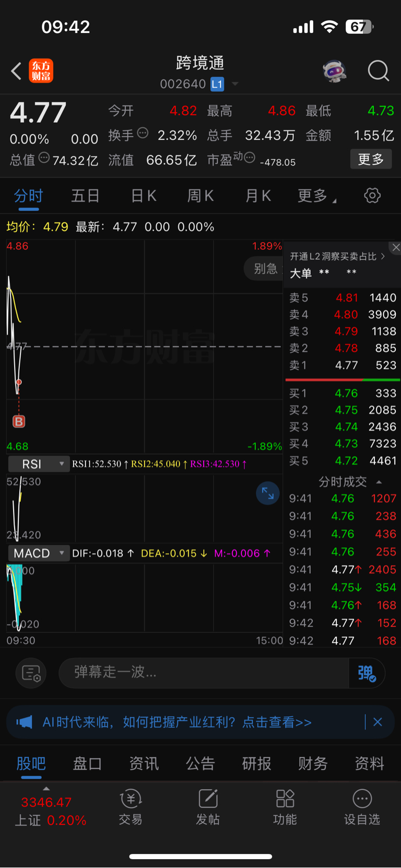
Task: Select 卖4 price 4.80 row
Action: pos(343,315)
